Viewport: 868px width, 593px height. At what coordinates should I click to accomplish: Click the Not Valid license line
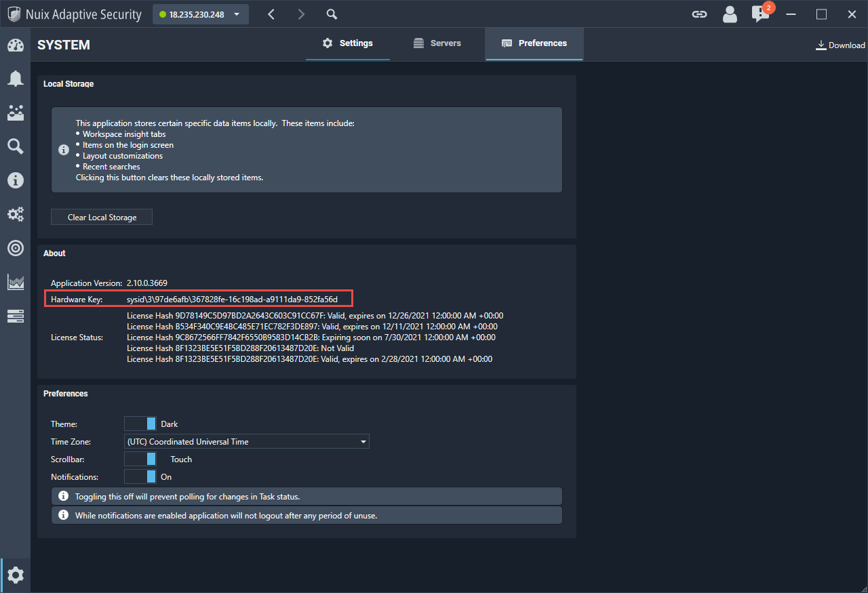click(x=240, y=348)
